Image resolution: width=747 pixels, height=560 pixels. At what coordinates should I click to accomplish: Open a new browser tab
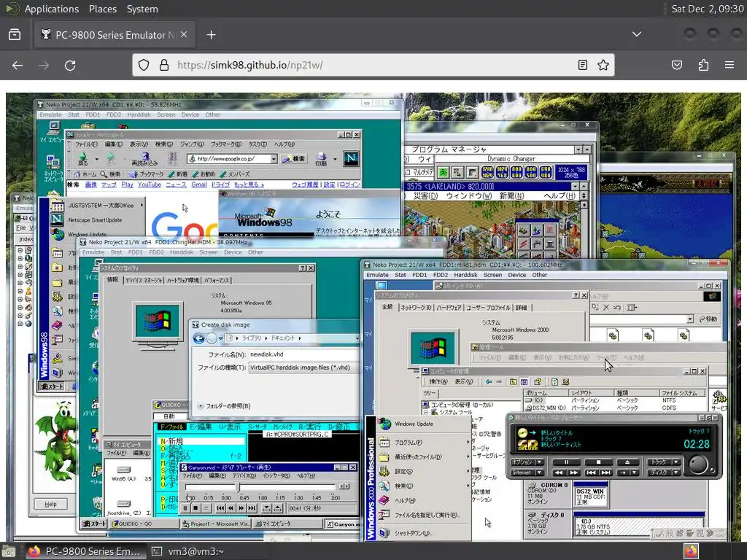211,35
